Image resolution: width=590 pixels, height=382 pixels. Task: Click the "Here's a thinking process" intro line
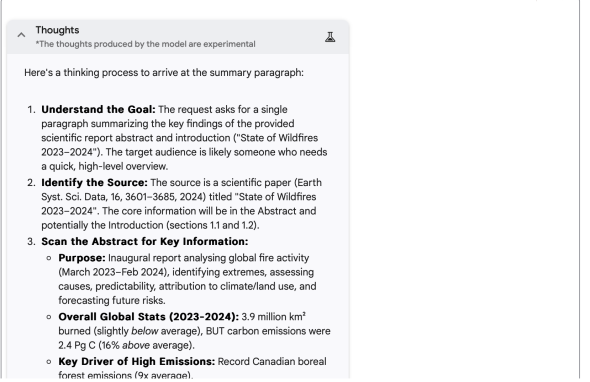coord(164,73)
